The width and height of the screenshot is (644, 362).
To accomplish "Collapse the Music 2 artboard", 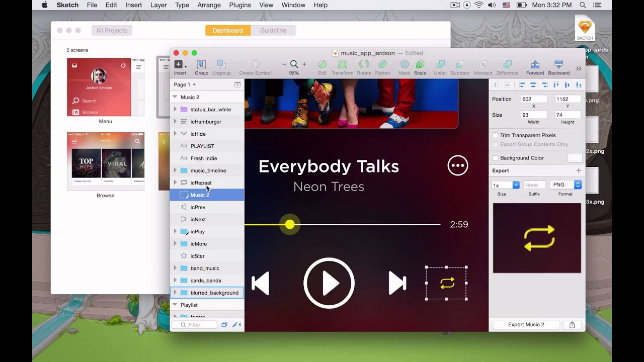I will tap(175, 97).
